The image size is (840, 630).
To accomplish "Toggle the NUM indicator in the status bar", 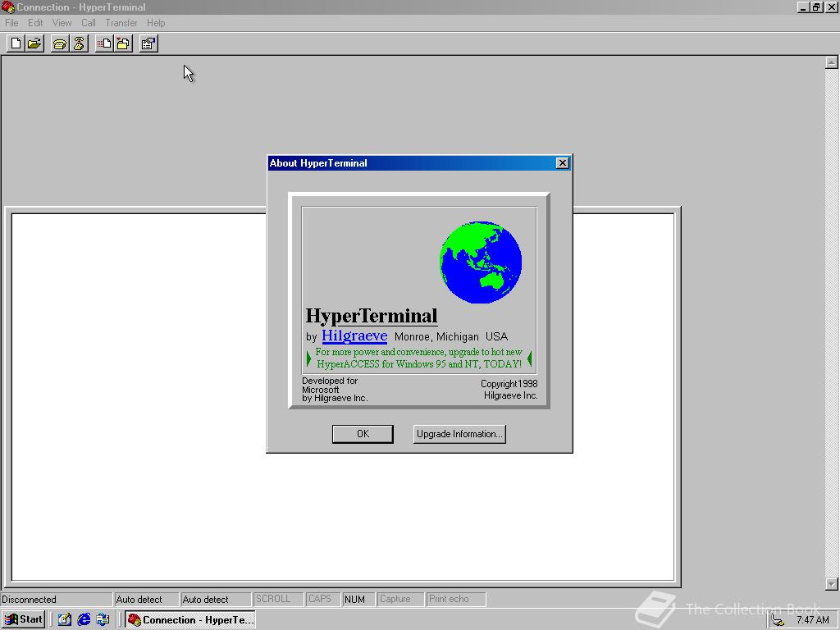I will click(358, 599).
